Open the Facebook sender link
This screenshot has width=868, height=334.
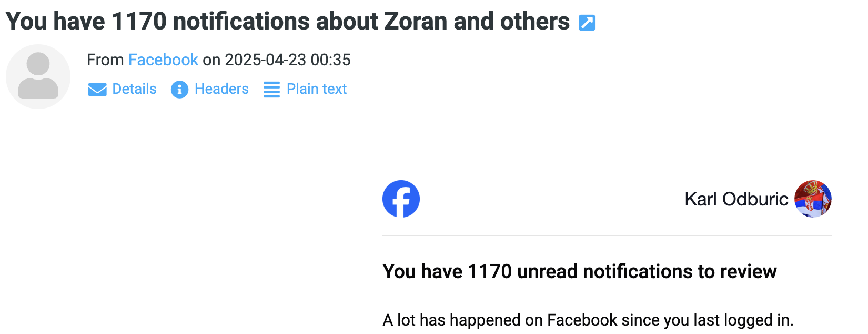coord(163,60)
